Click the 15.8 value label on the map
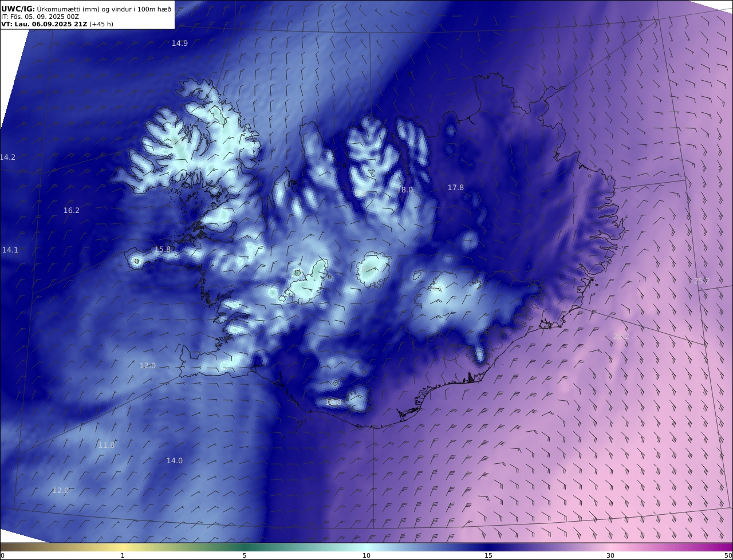Screen dimensions: 733x560 (x=163, y=250)
